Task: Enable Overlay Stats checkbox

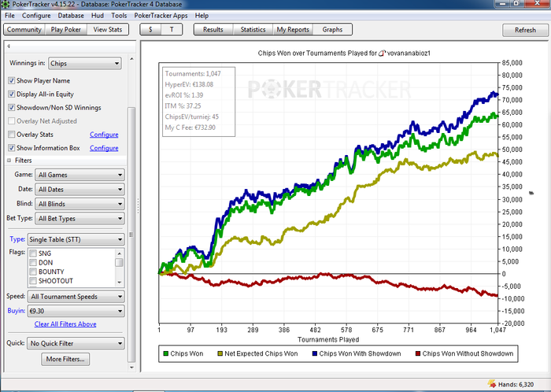Action: [12, 135]
